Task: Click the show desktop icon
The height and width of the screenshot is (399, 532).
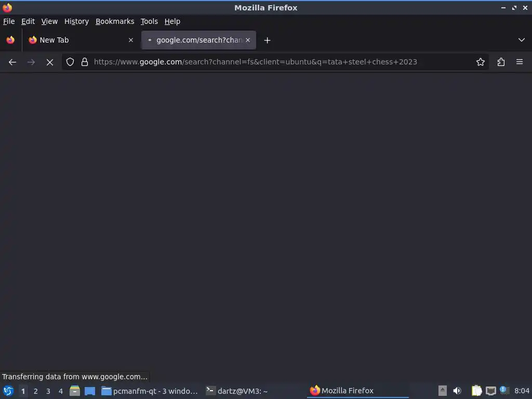Action: [90, 391]
